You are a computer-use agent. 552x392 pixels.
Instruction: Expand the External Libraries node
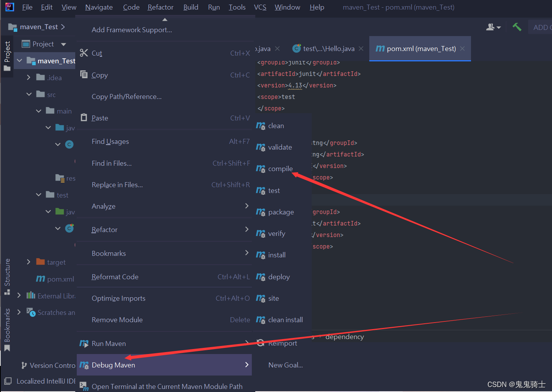(x=19, y=295)
